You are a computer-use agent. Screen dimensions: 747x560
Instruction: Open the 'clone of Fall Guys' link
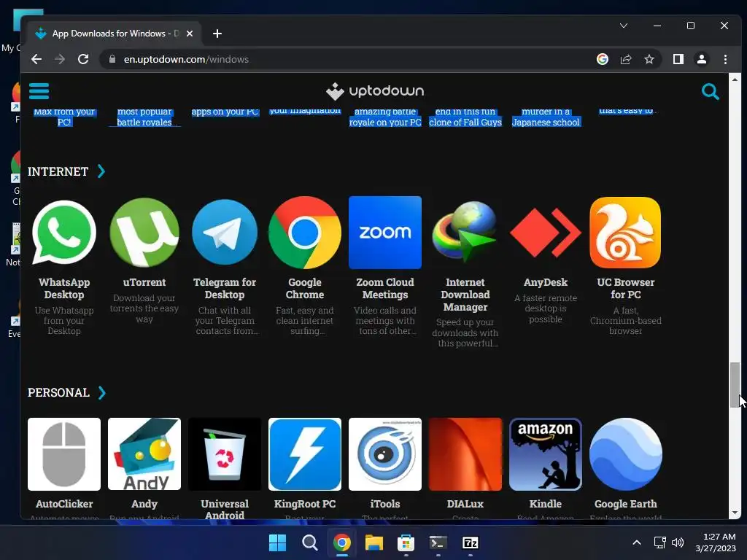465,122
